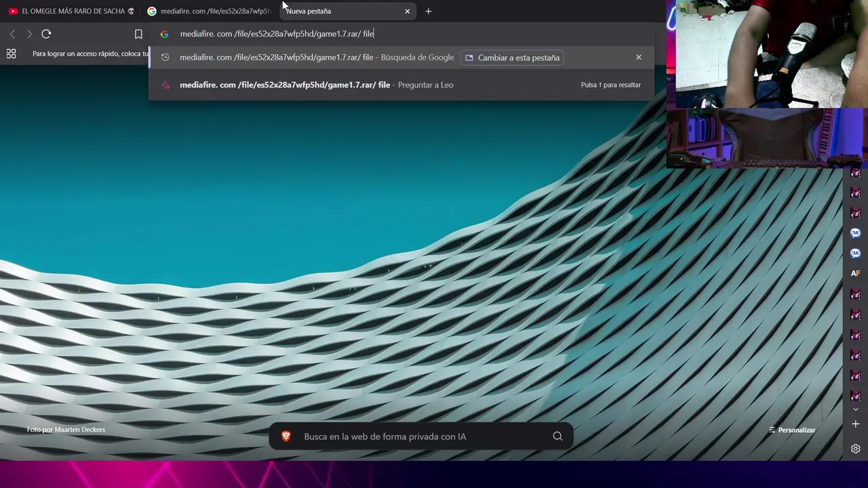Click the Brave lion icon in search box
The height and width of the screenshot is (488, 868).
pyautogui.click(x=286, y=436)
